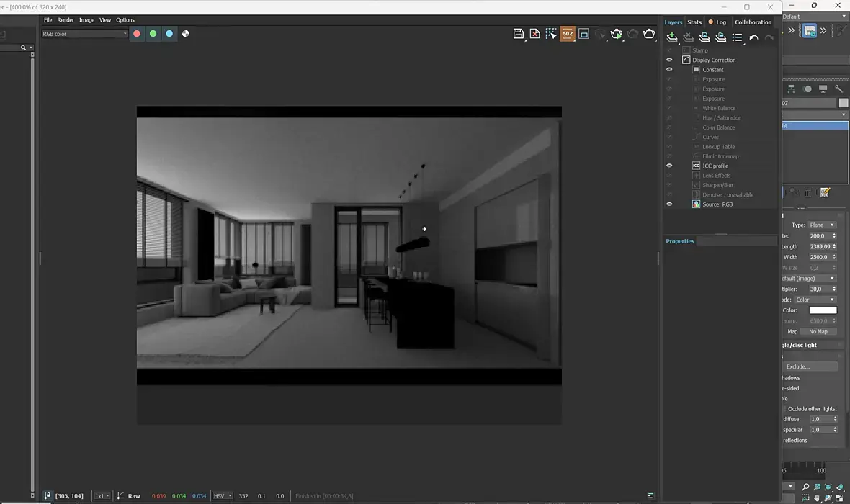Click the Clear image icon
850x504 pixels.
(534, 34)
